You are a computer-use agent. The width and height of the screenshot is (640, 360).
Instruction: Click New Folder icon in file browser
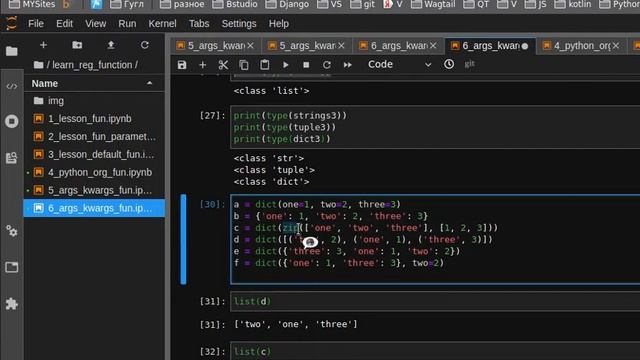pos(77,45)
